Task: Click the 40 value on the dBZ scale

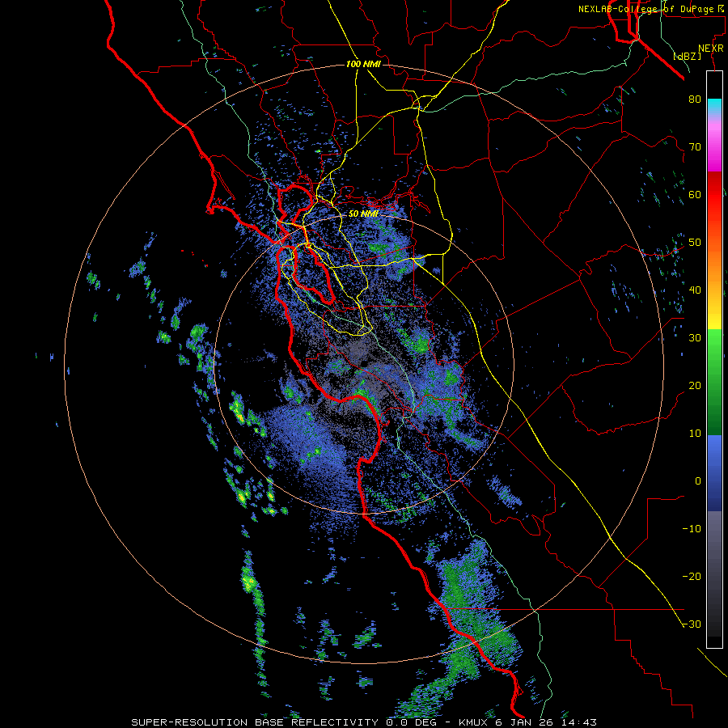Action: (x=695, y=290)
